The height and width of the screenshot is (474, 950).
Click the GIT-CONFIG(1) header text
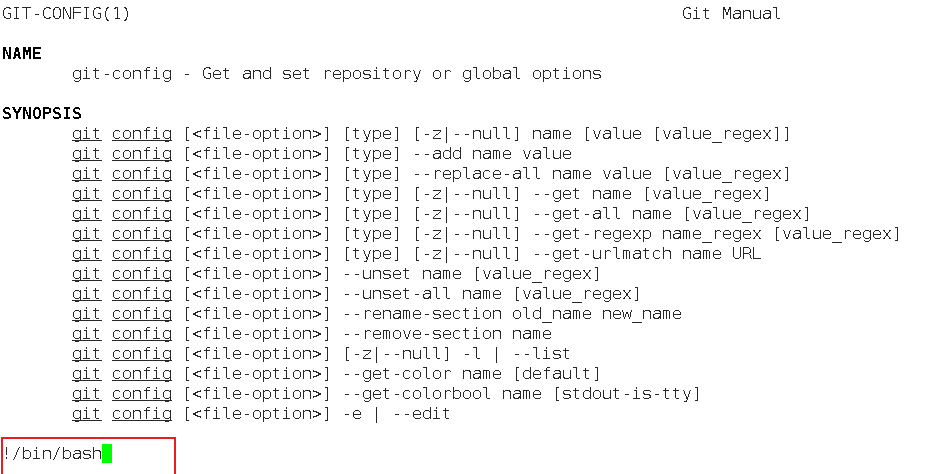pos(66,13)
